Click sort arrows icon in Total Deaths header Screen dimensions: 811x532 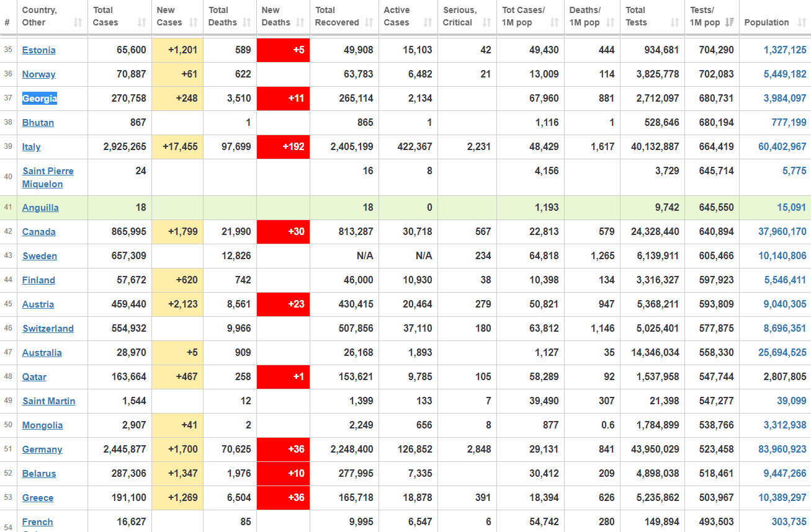pos(246,22)
